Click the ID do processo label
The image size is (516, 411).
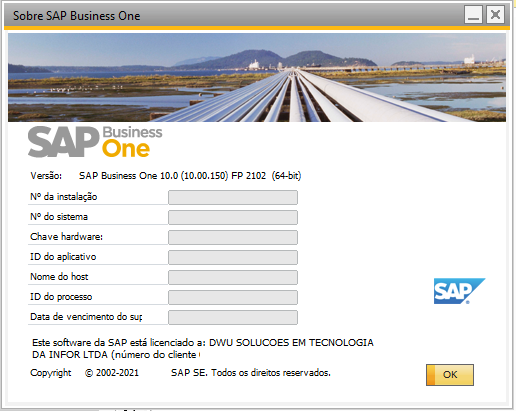61,297
